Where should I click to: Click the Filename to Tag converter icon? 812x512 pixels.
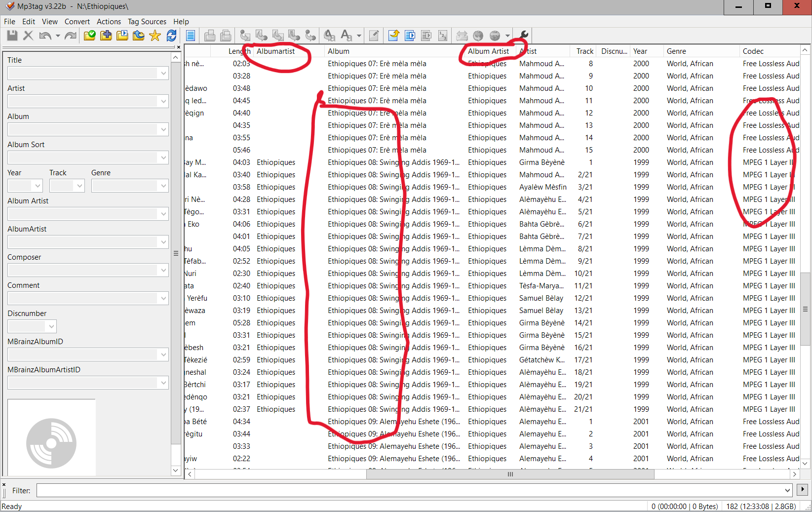coord(262,36)
